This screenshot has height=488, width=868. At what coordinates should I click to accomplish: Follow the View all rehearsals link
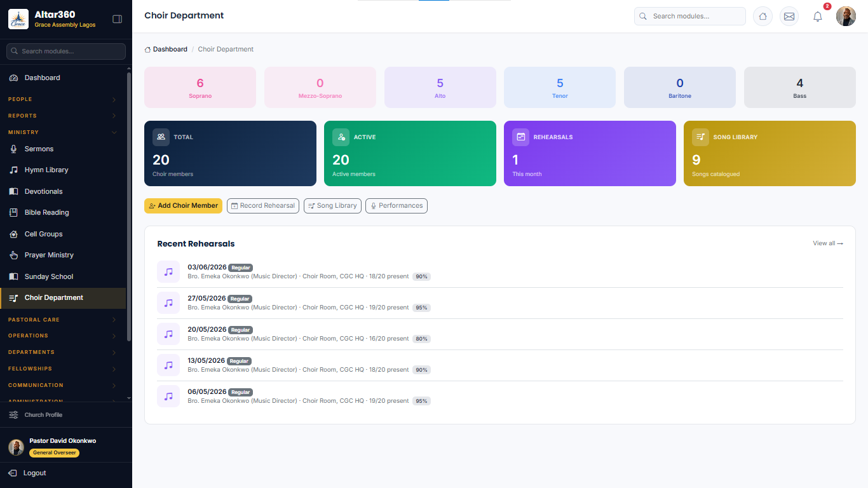tap(828, 243)
